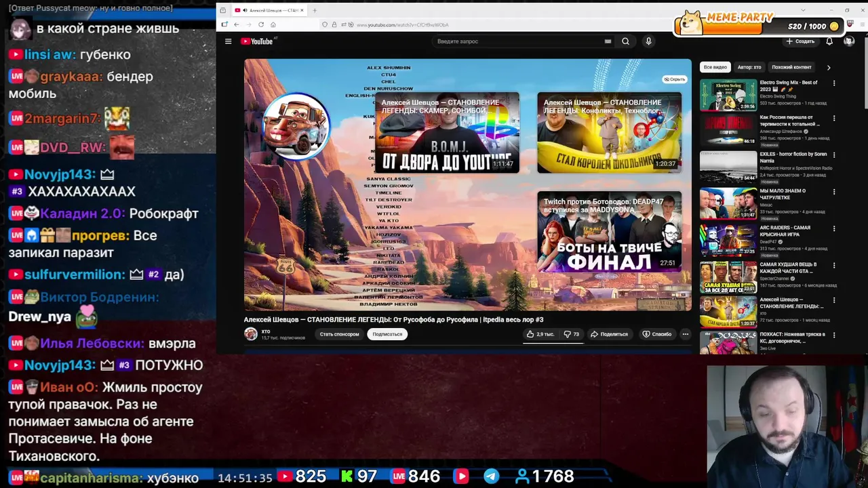Open options for Как Россия перешла video
868x488 pixels.
(x=834, y=119)
